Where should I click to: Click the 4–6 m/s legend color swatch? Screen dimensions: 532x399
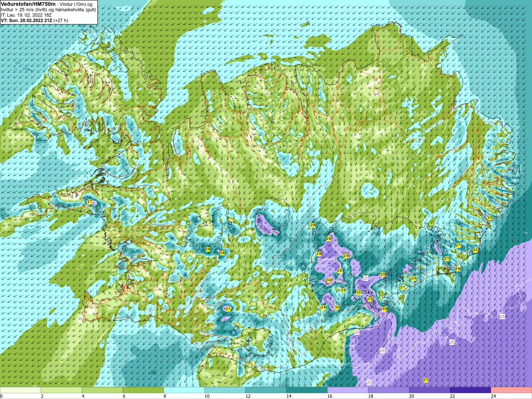pyautogui.click(x=102, y=390)
